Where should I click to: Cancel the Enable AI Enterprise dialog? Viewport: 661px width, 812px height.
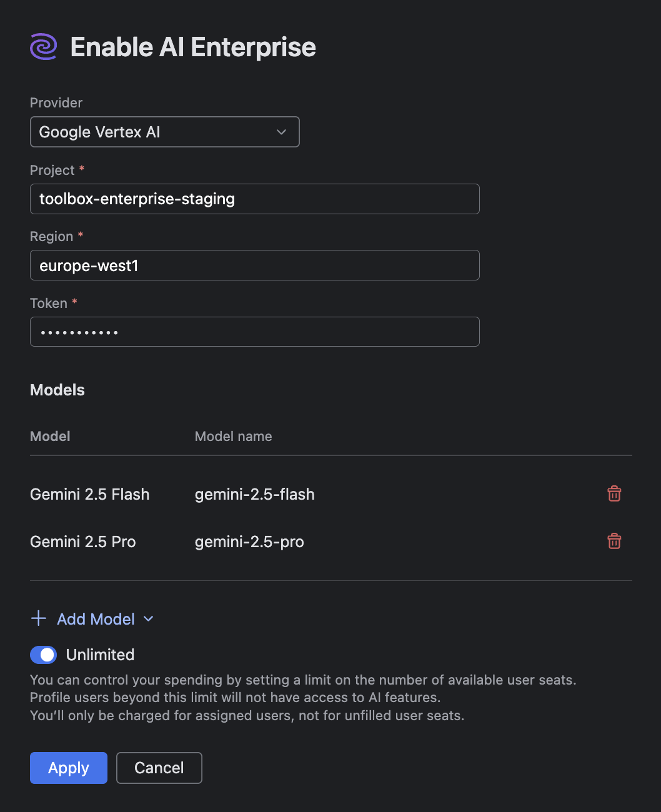click(x=159, y=768)
